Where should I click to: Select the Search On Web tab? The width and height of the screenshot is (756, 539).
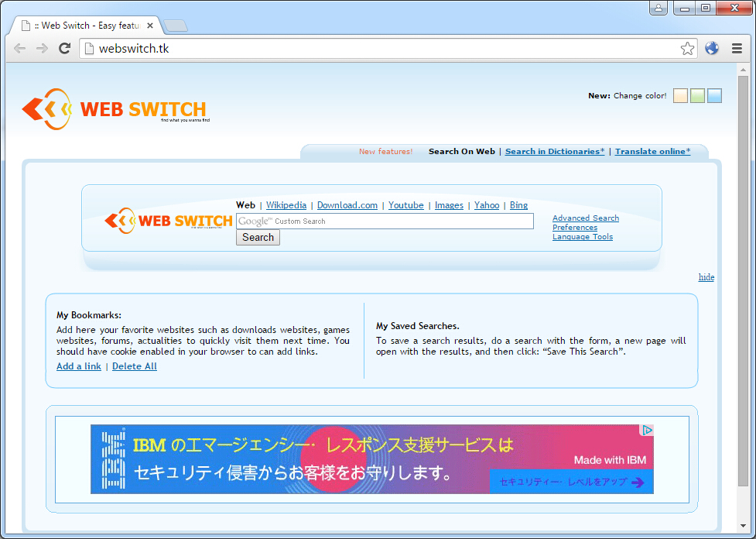point(461,152)
